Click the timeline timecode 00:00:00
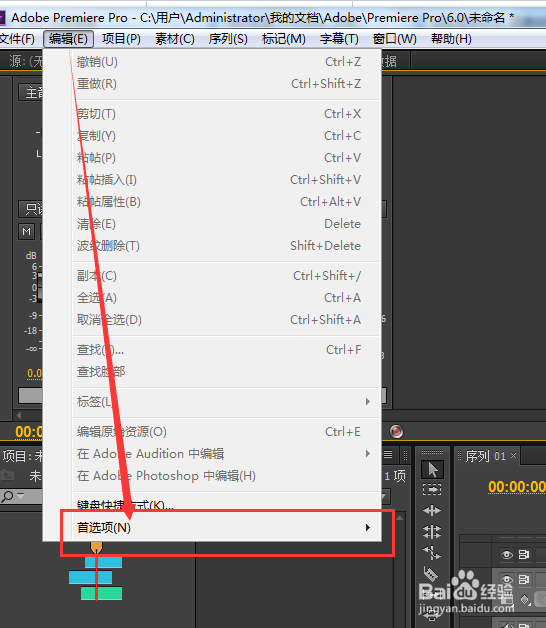This screenshot has height=628, width=546. tap(517, 487)
